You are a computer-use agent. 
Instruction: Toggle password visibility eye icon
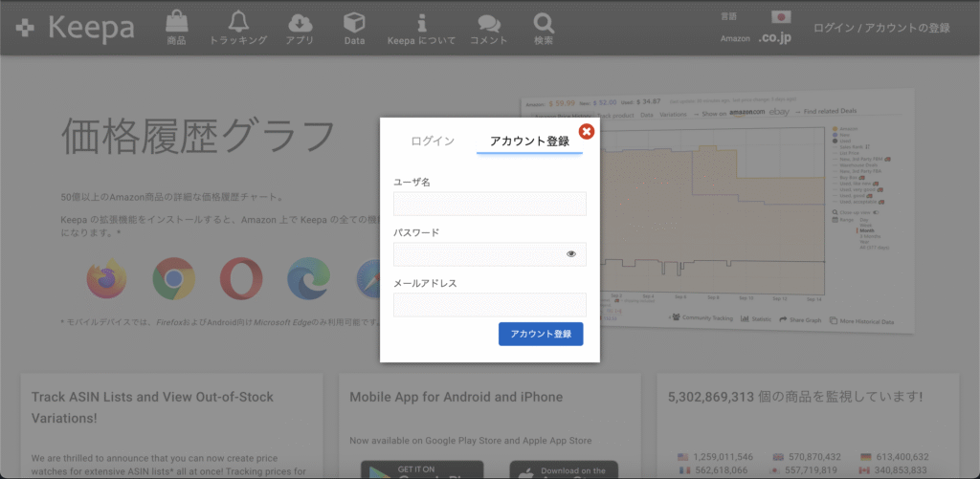click(x=570, y=254)
